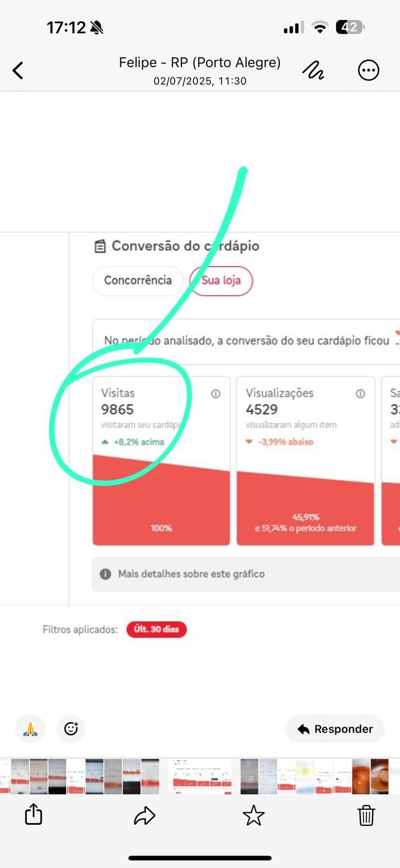
Task: Open the add emoji reaction picker
Action: 71,729
